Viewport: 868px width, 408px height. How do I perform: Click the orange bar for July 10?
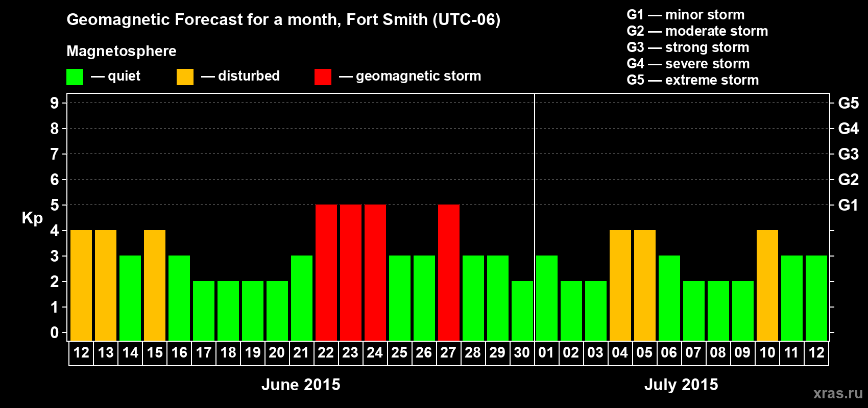pos(767,286)
